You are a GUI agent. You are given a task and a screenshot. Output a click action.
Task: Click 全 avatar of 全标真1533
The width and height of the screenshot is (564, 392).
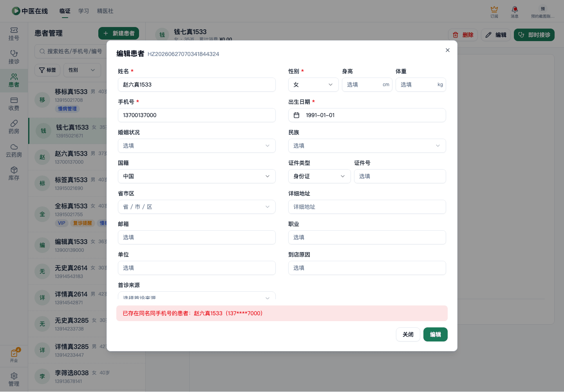coord(42,214)
